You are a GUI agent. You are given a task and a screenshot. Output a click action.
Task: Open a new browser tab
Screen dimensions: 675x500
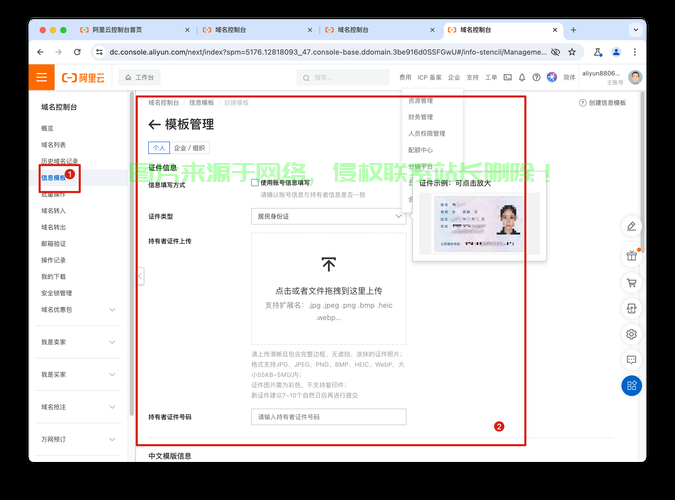[x=573, y=30]
